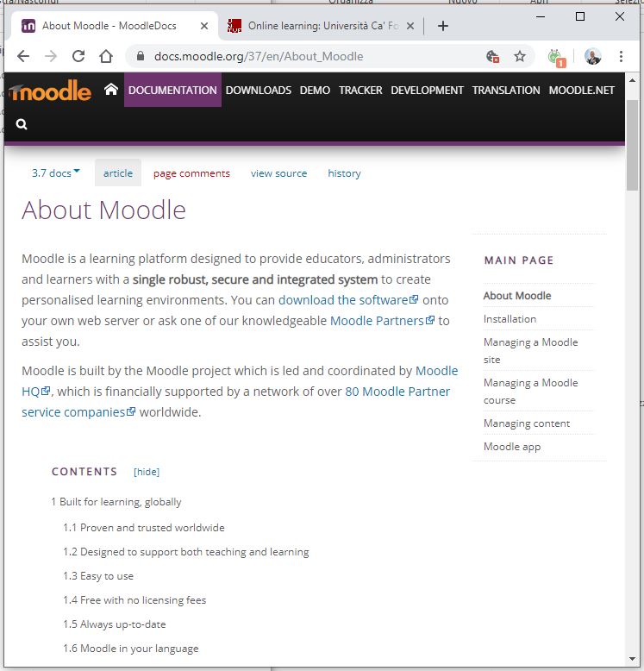
Task: Open the MOODLE.NET menu item
Action: [x=582, y=90]
